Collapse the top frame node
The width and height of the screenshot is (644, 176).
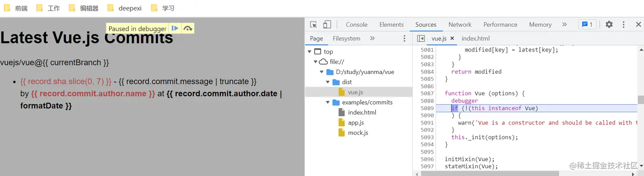310,51
